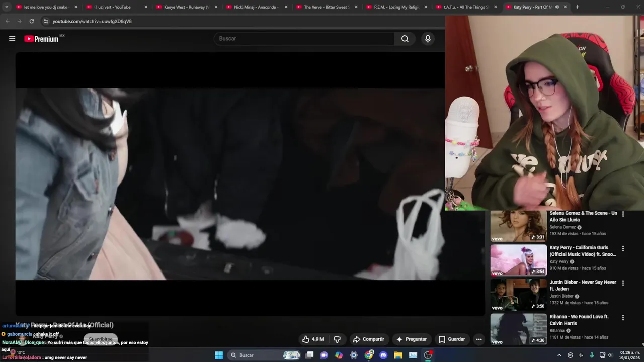Go back one page in Chrome
The image size is (644, 362).
(x=8, y=21)
